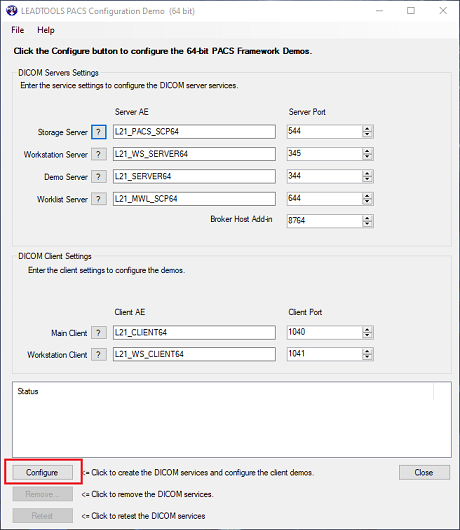Image resolution: width=460 pixels, height=530 pixels.
Task: Increase the Workstation Client port 1041
Action: point(367,351)
